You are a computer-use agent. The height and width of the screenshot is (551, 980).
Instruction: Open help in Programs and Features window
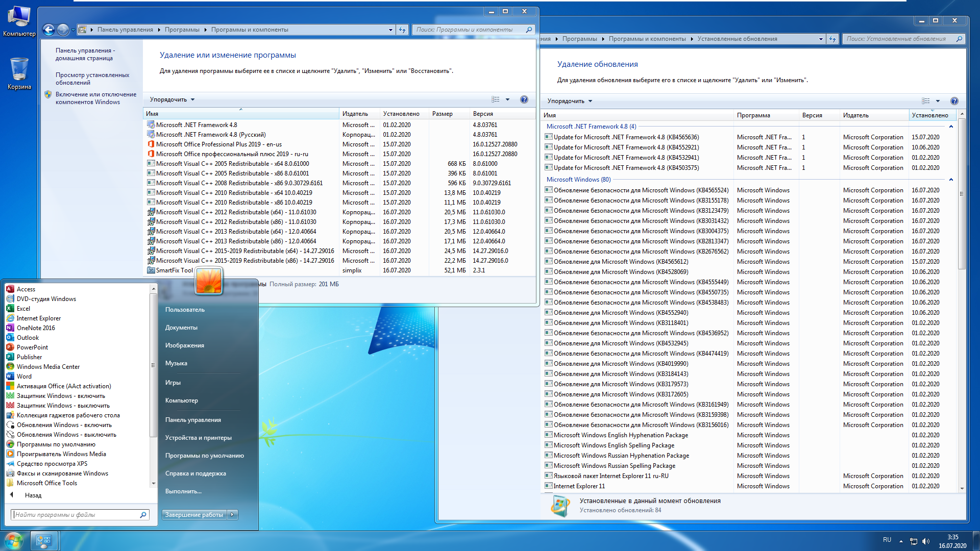[x=524, y=99]
